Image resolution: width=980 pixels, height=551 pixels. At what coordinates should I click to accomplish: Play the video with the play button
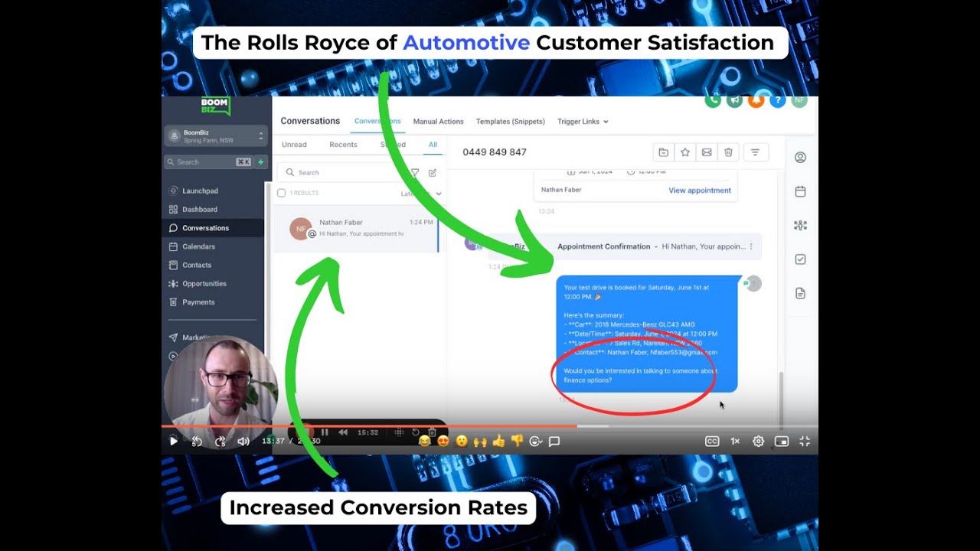click(174, 441)
